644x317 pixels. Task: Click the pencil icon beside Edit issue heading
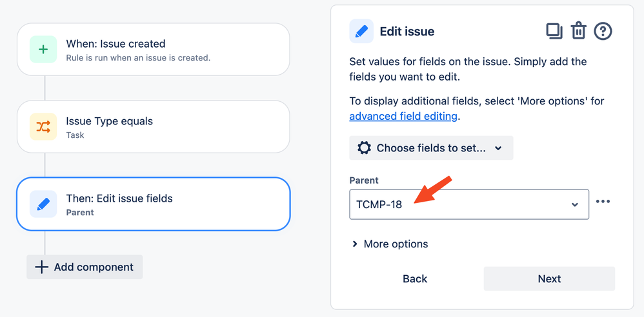[x=361, y=31]
